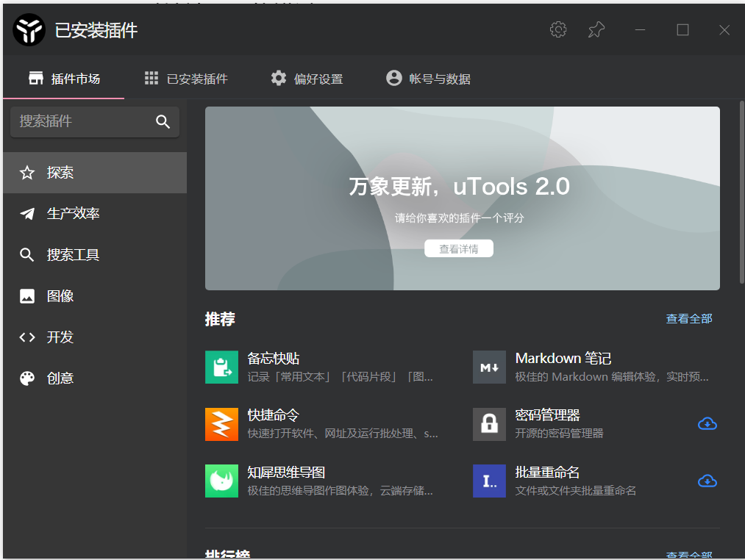Click the 推荐 section heading
The image size is (745, 560).
pyautogui.click(x=220, y=319)
